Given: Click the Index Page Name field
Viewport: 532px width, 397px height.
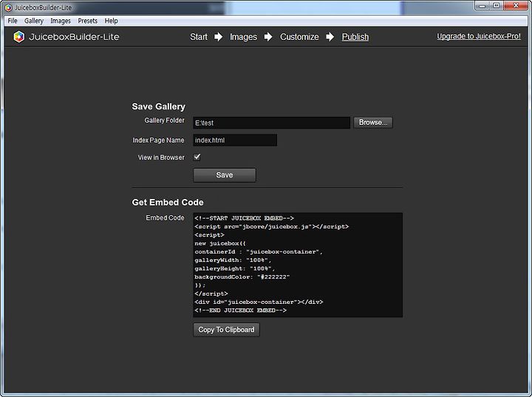Looking at the screenshot, I should [235, 140].
